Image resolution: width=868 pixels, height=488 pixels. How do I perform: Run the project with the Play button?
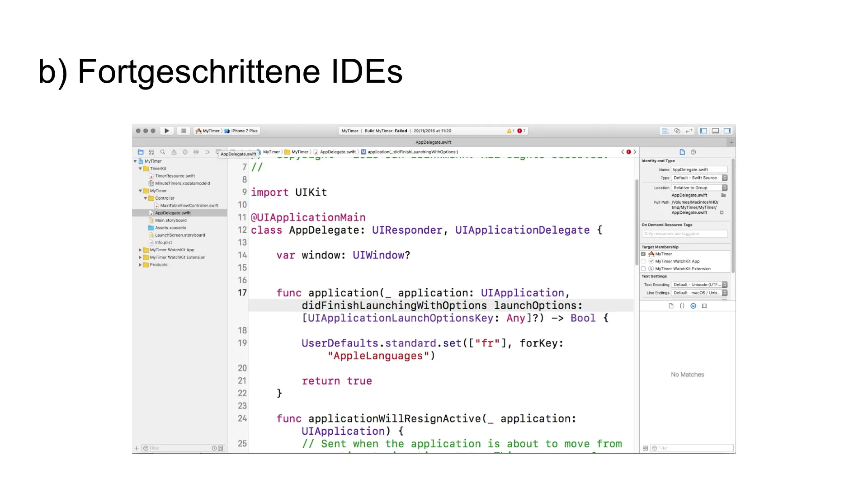[x=167, y=131]
